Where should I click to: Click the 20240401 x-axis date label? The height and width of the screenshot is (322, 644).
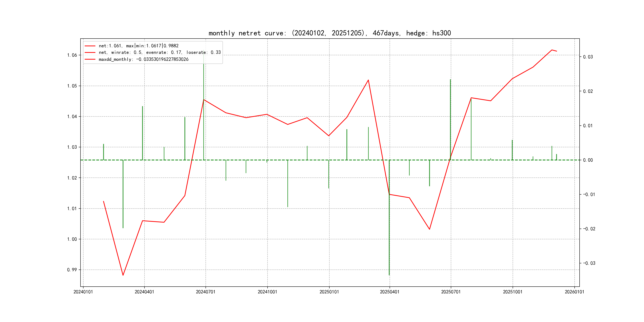click(x=144, y=292)
